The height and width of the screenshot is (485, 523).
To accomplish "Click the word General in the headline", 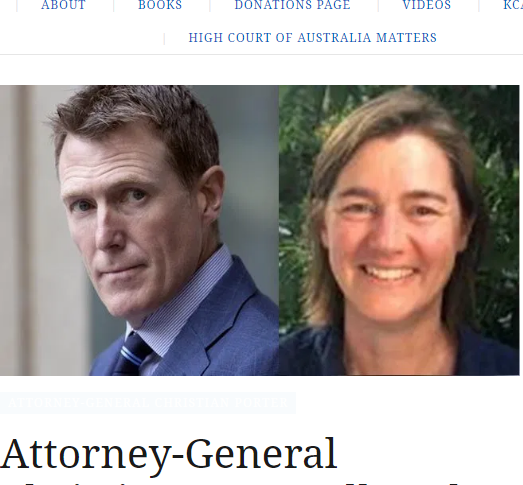I will tap(261, 454).
